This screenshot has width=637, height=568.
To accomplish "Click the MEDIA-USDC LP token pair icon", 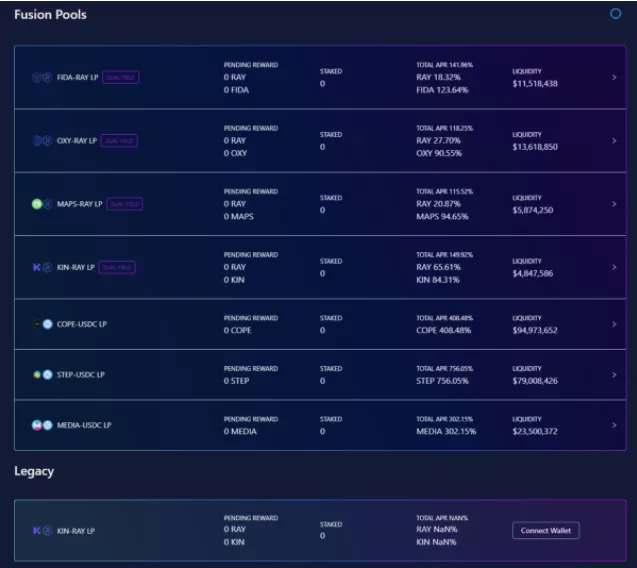I will (42, 425).
